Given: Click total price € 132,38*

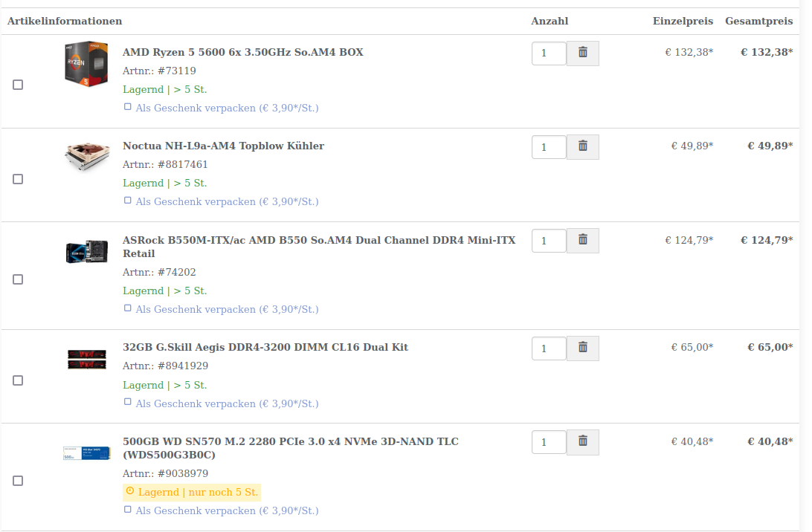Looking at the screenshot, I should [x=767, y=52].
